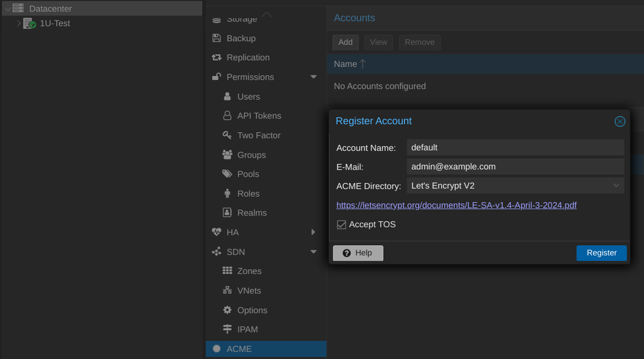Image resolution: width=644 pixels, height=359 pixels.
Task: Open the Realms menu entry
Action: click(252, 213)
